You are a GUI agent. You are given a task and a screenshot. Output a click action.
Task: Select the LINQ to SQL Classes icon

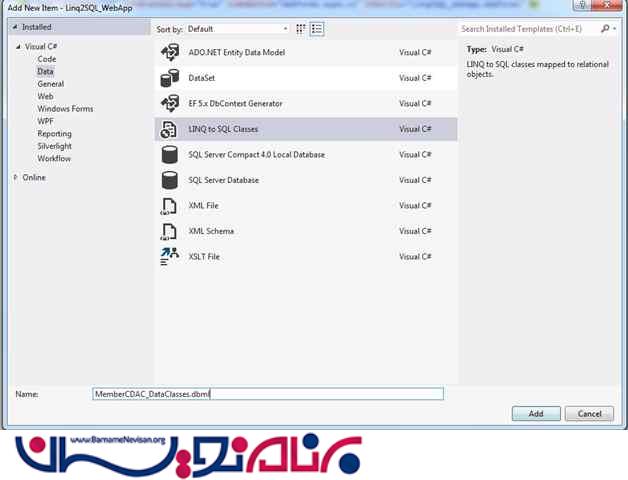tap(169, 129)
